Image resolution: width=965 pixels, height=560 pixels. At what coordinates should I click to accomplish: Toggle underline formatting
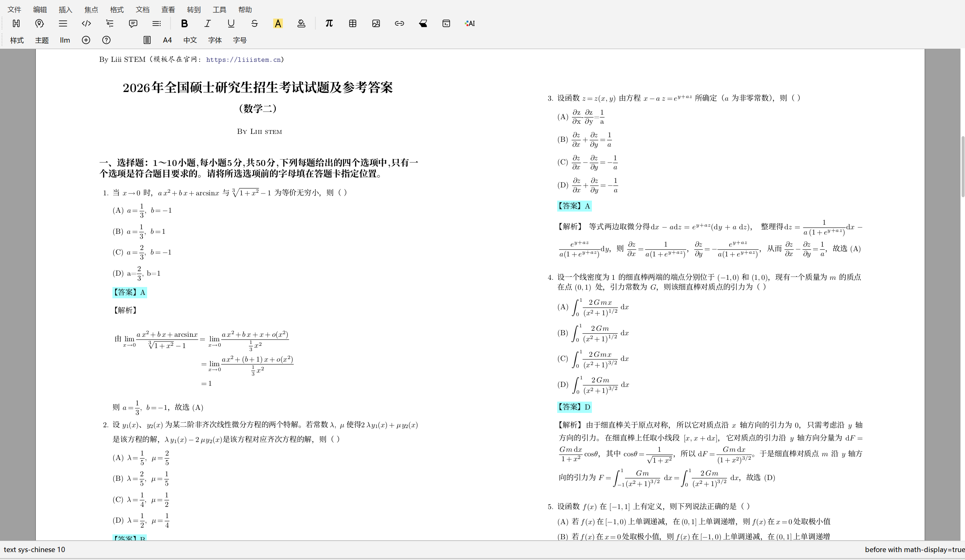tap(230, 23)
